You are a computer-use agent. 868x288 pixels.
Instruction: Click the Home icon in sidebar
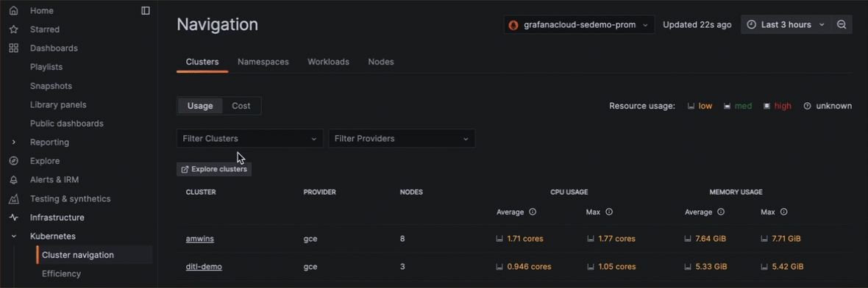click(14, 10)
